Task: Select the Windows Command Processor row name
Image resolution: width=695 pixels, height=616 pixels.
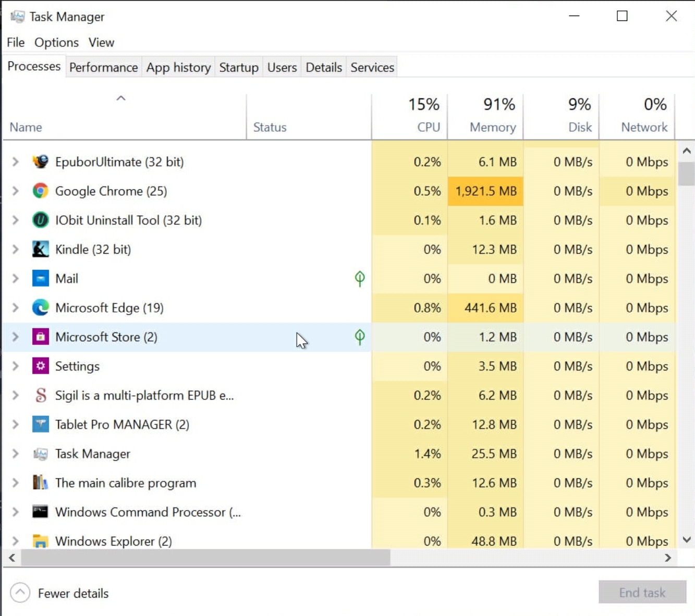Action: pos(148,512)
